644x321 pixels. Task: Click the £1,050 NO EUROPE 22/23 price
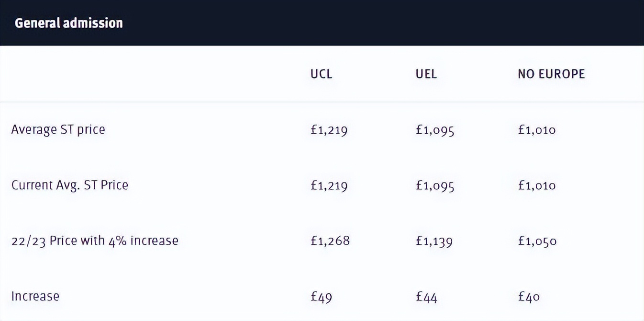(x=537, y=241)
